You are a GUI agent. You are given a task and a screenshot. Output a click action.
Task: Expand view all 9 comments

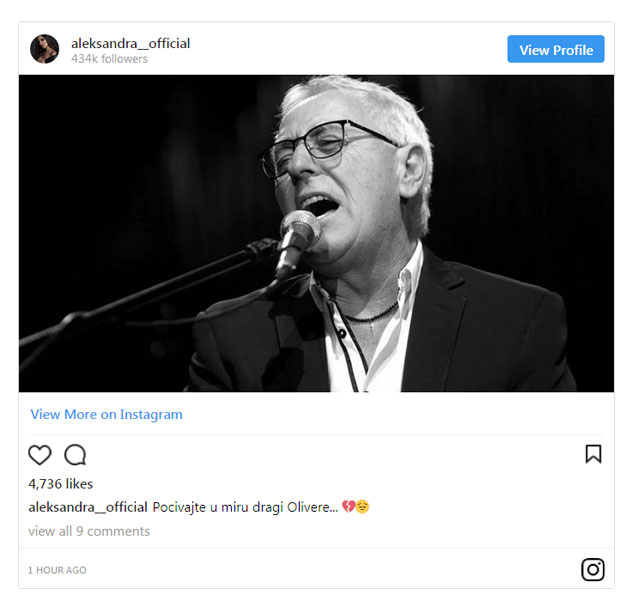pos(89,531)
